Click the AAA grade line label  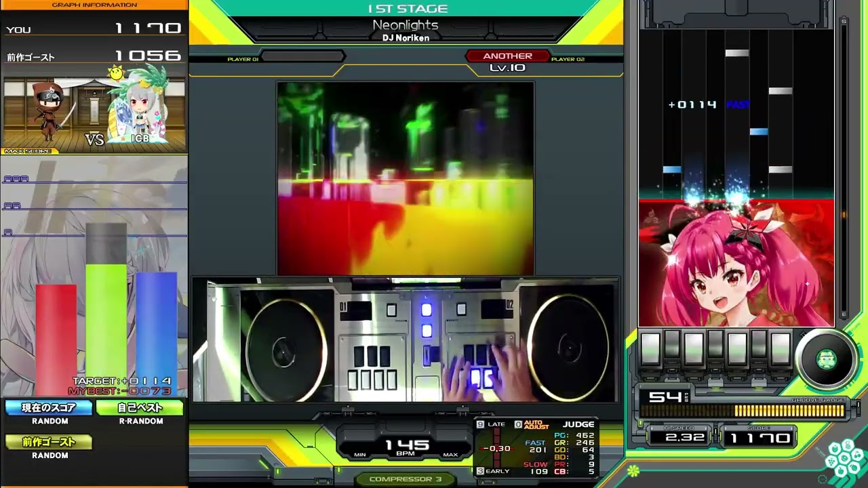[16, 179]
